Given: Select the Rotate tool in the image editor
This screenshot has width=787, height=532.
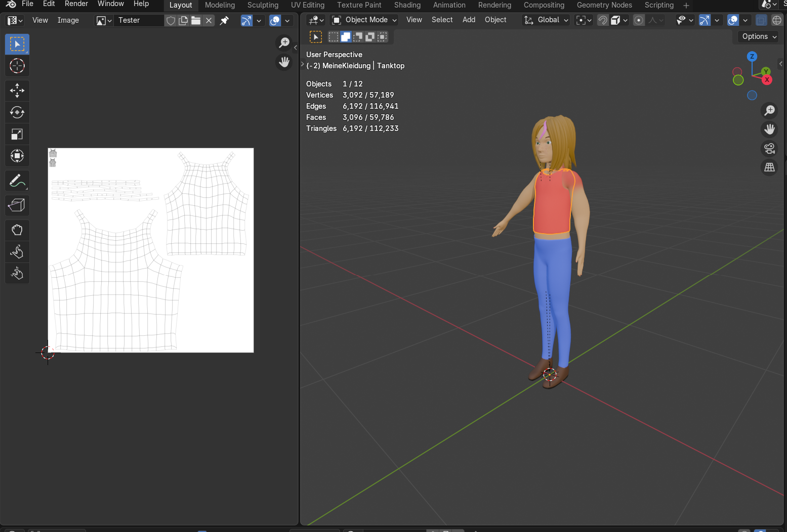Looking at the screenshot, I should (x=17, y=112).
